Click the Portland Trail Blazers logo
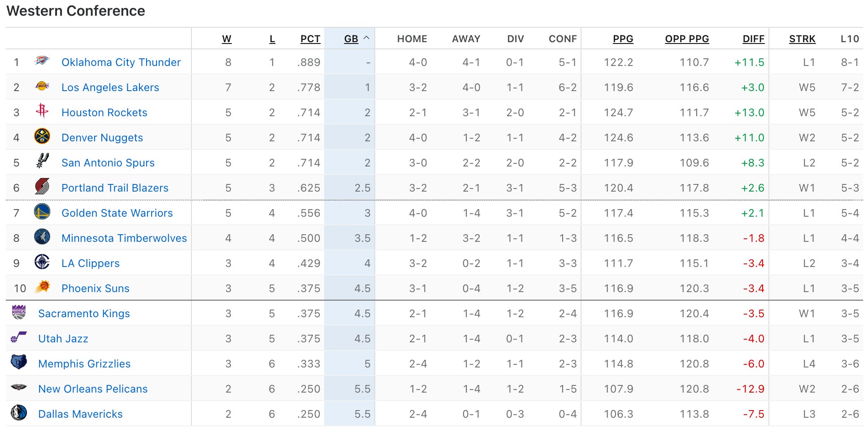 42,187
